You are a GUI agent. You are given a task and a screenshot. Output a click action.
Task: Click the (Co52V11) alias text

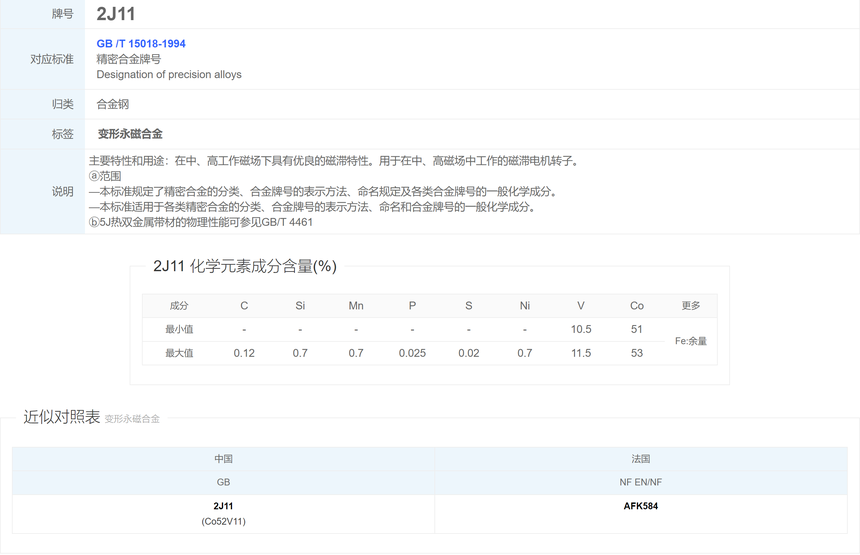tap(223, 522)
